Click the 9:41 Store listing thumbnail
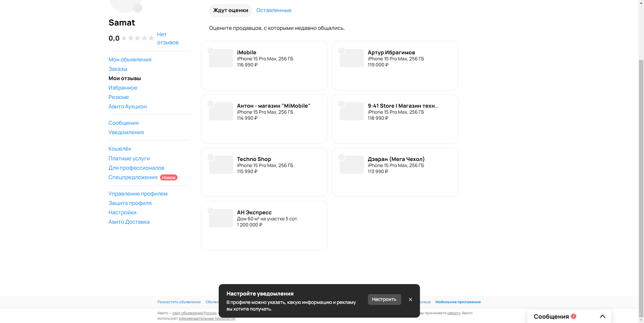 (352, 111)
